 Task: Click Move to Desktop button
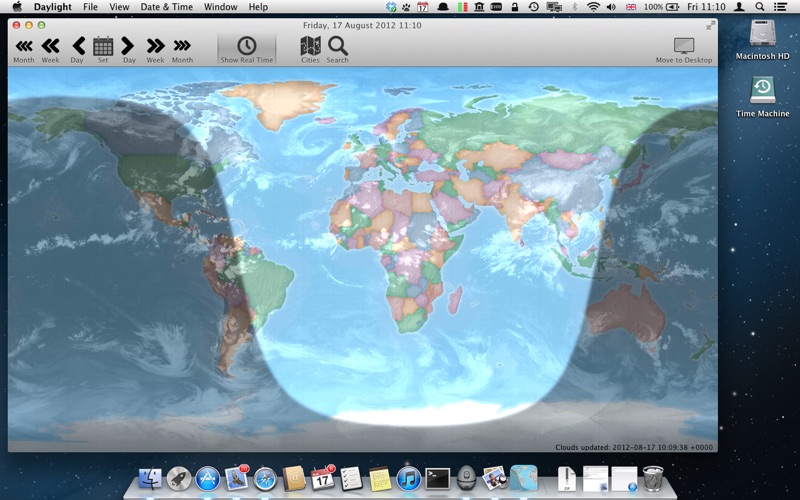tap(684, 47)
